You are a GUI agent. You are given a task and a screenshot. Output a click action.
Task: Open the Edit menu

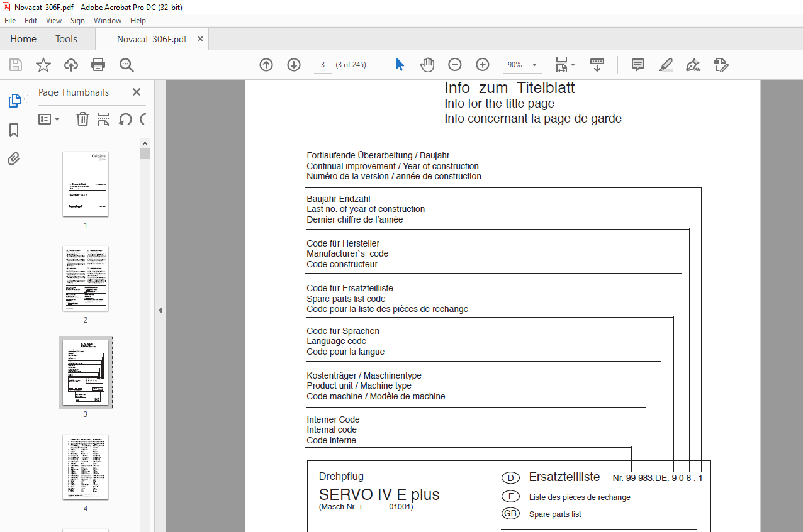(x=31, y=21)
